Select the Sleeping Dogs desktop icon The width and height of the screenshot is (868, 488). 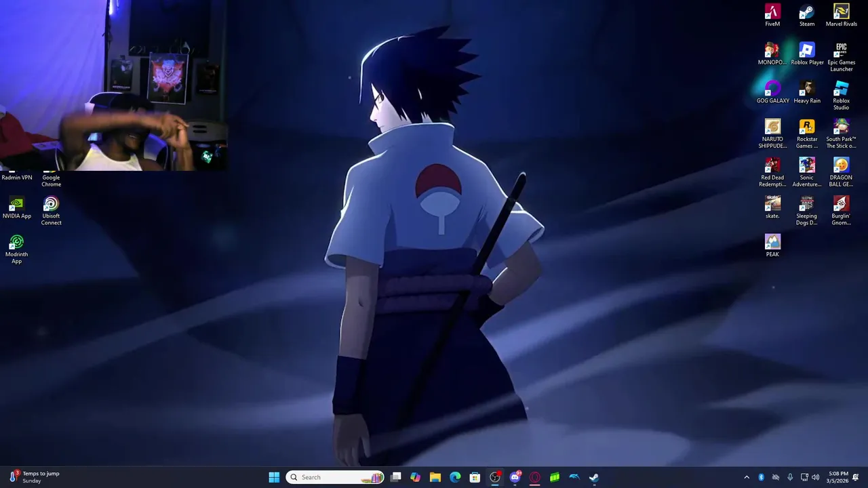click(x=806, y=211)
